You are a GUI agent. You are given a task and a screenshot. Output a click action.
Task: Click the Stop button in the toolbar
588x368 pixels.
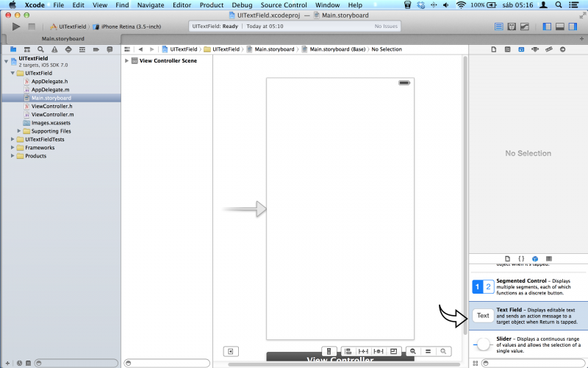(x=32, y=26)
